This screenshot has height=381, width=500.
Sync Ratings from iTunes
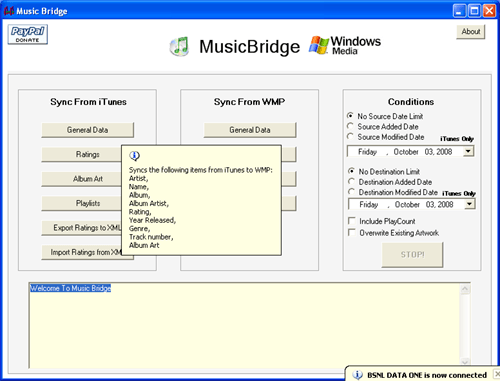pos(82,154)
